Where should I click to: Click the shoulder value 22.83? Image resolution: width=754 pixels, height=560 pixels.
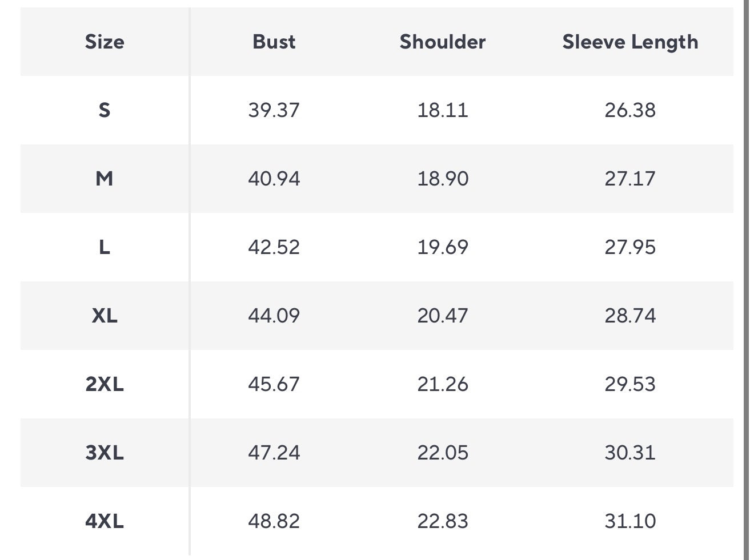click(443, 521)
